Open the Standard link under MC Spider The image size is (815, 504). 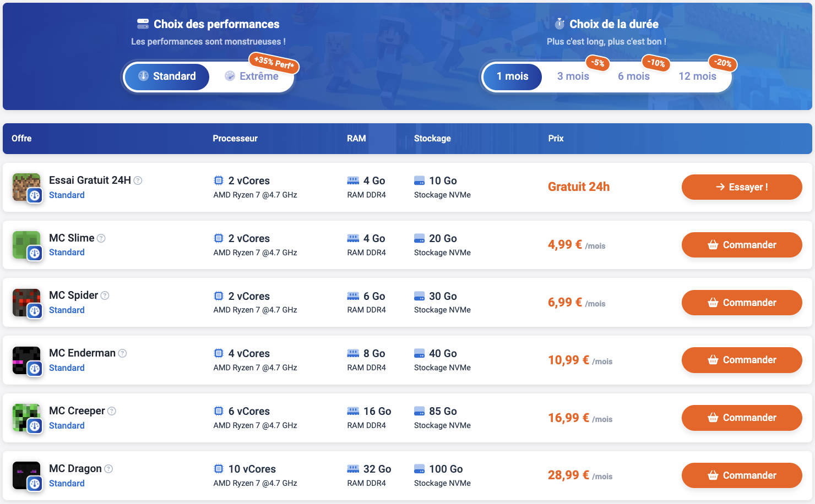coord(67,310)
